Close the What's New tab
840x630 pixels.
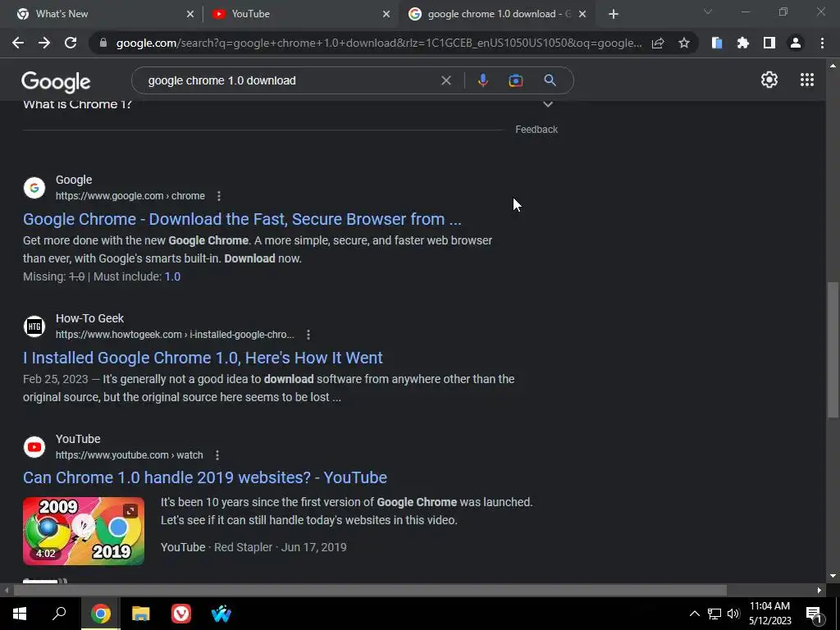click(190, 14)
